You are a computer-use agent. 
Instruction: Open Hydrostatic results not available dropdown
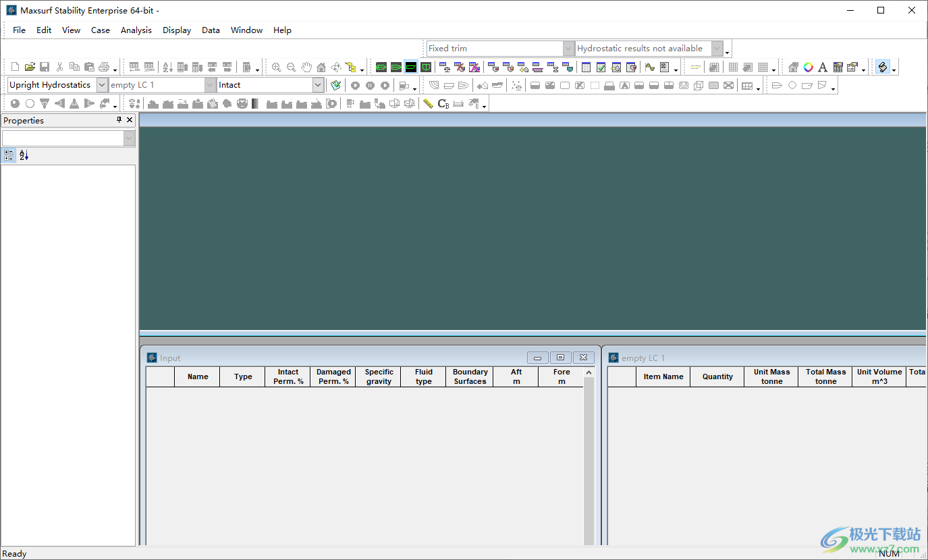point(717,49)
